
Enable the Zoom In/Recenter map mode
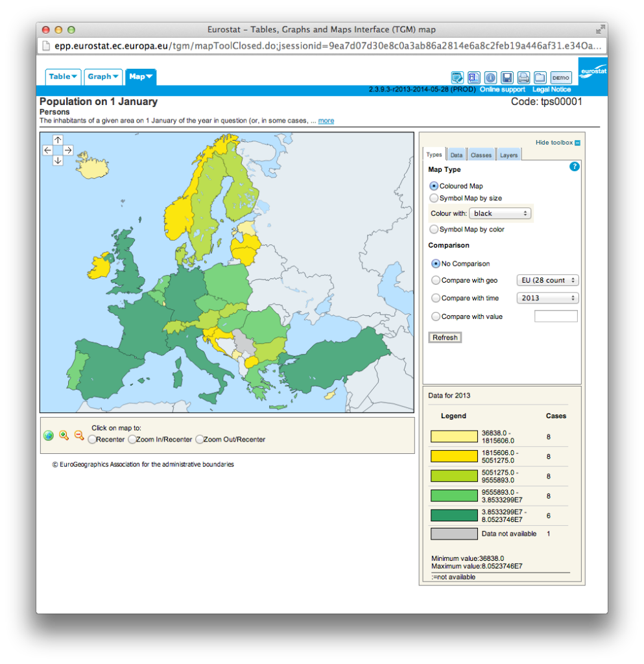point(132,440)
